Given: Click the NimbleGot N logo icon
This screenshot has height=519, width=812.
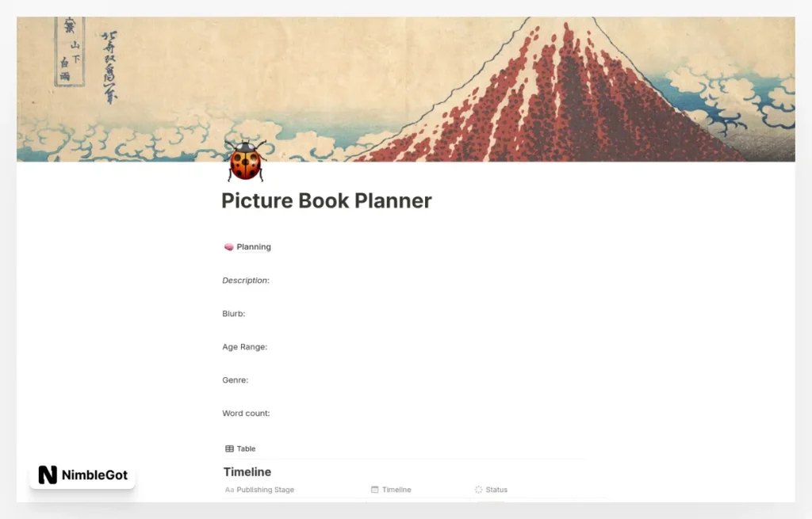Looking at the screenshot, I should point(48,475).
